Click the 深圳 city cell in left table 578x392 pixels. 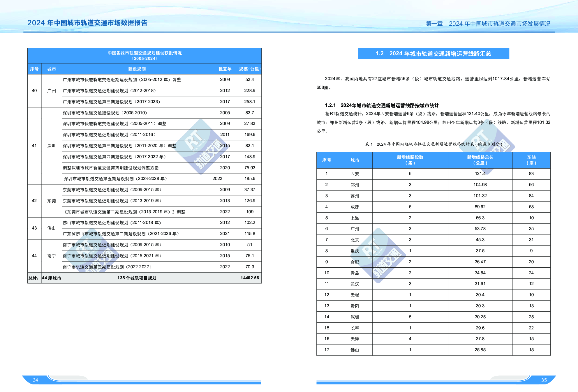[x=52, y=146]
